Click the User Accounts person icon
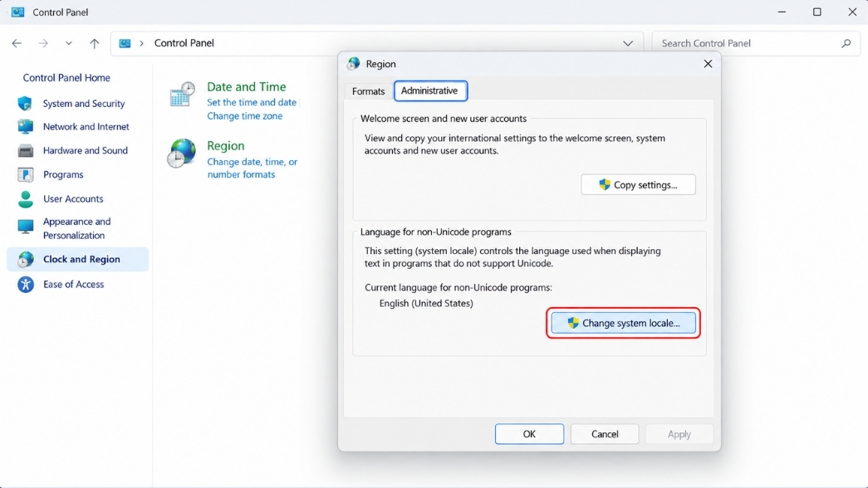Viewport: 868px width, 488px height. click(25, 198)
